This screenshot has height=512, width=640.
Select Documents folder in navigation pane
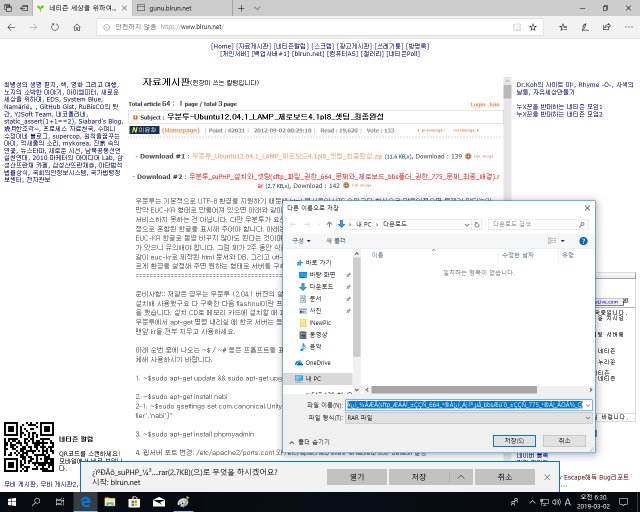(310, 299)
